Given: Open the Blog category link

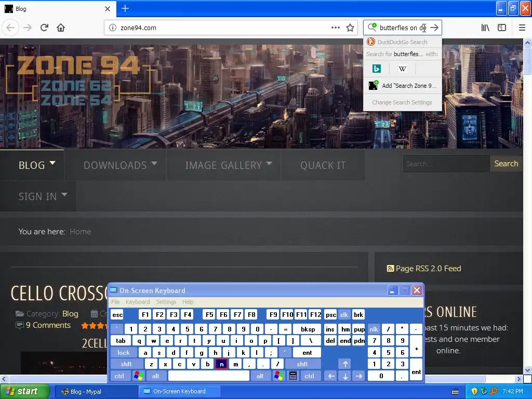Looking at the screenshot, I should point(70,314).
